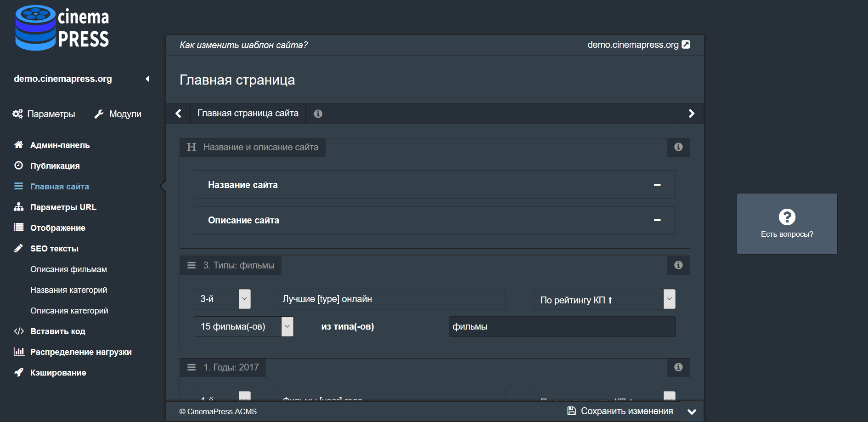
Task: Go to previous settings page with left chevron
Action: (x=178, y=114)
